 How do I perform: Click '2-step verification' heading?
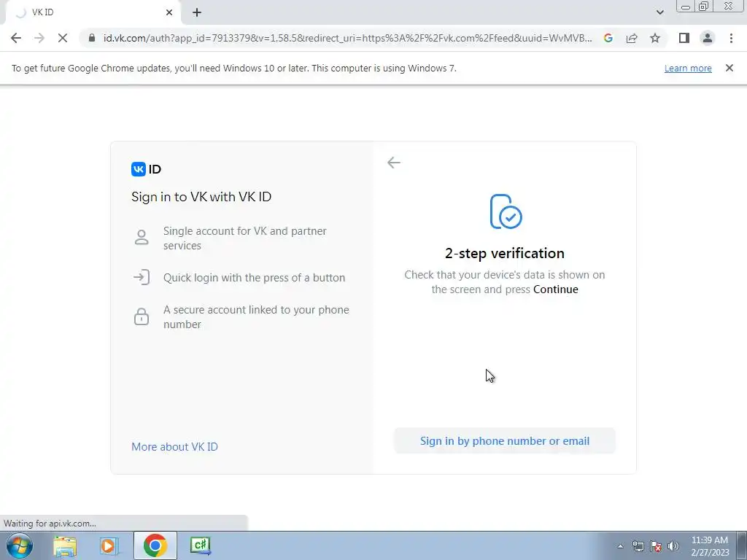[x=505, y=253]
